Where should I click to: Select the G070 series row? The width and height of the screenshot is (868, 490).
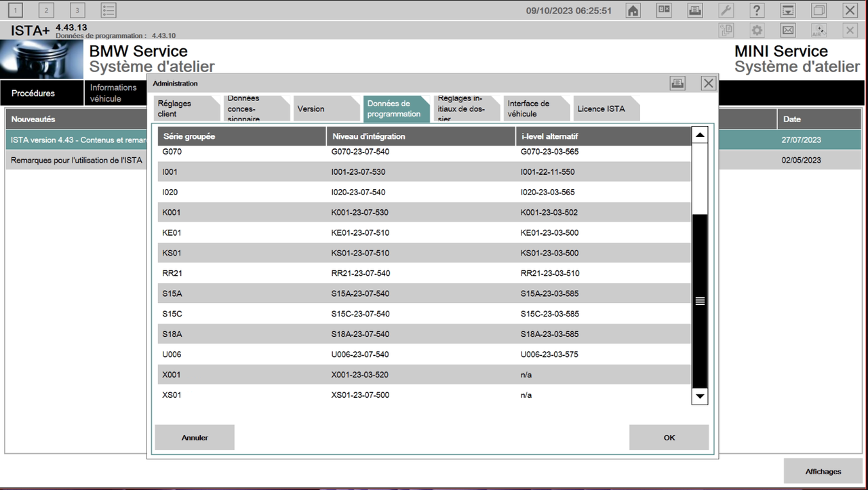point(425,152)
